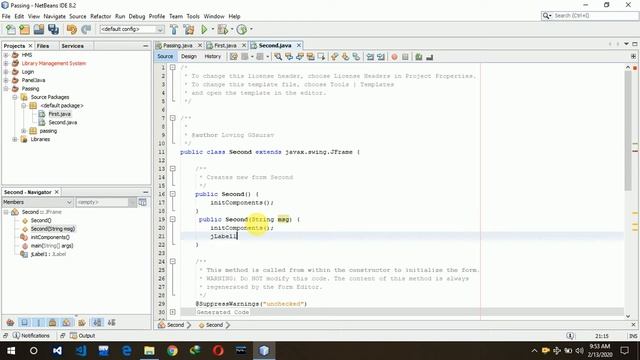Click the Comment editor toolbar icon
Screen dimensions: 640x360
click(x=419, y=57)
